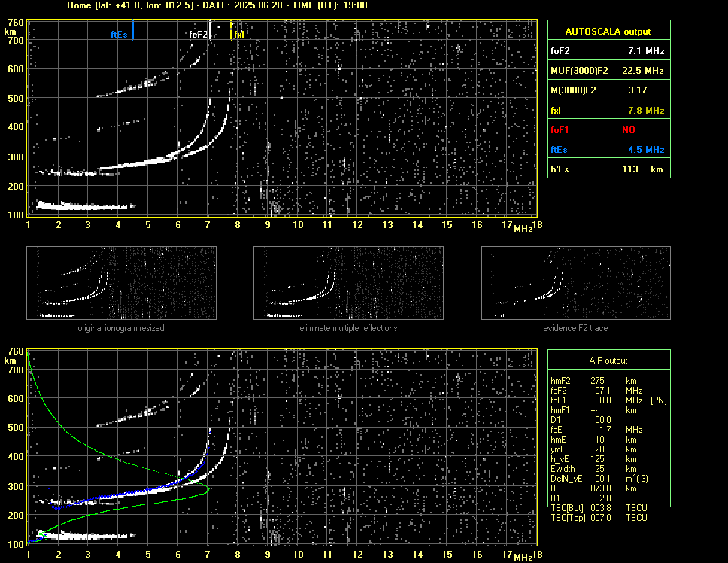The width and height of the screenshot is (728, 563).
Task: Select the foF2 7.1 MHz value
Action: (646, 51)
